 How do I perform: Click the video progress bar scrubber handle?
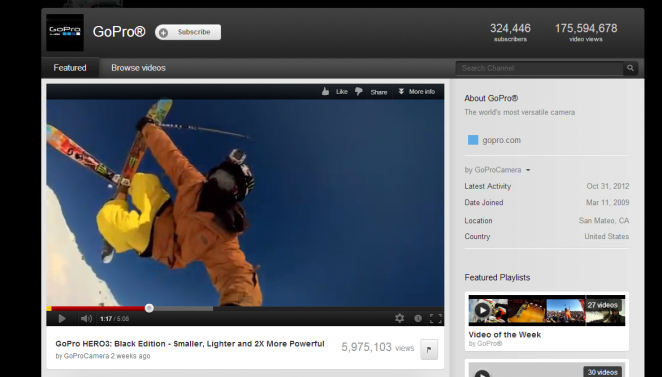pos(149,308)
